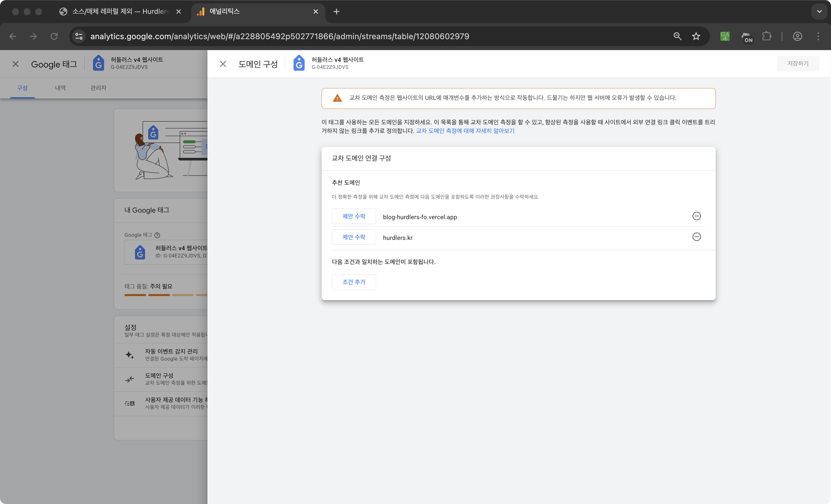Click the Google tag icon in 도메인 구성 header
Viewport: 831px width, 504px height.
pyautogui.click(x=299, y=63)
